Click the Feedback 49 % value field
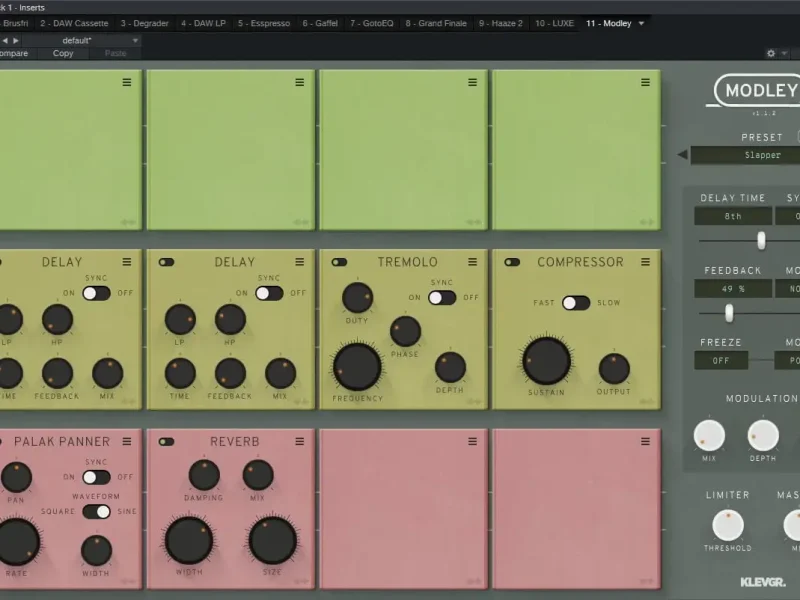This screenshot has height=600, width=800. tap(733, 289)
